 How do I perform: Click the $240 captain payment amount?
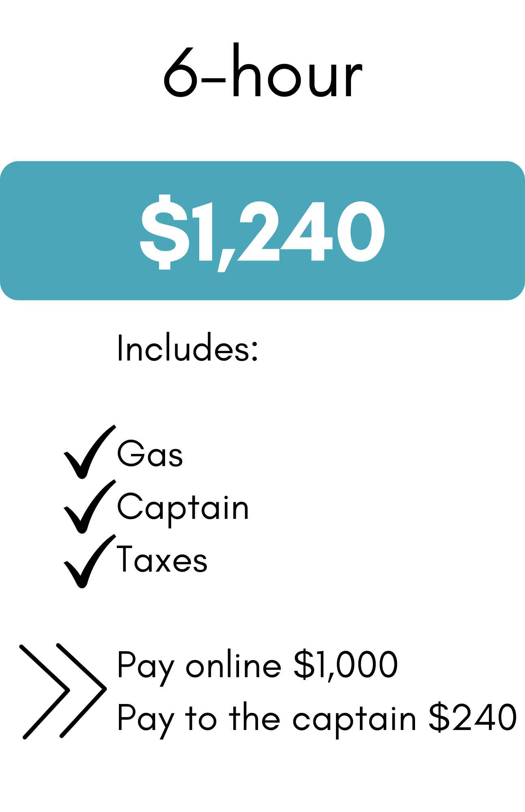point(473,718)
